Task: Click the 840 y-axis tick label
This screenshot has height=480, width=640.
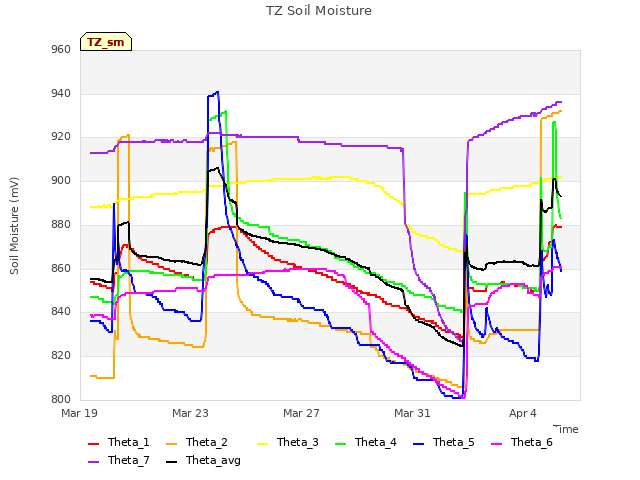Action: coord(61,312)
